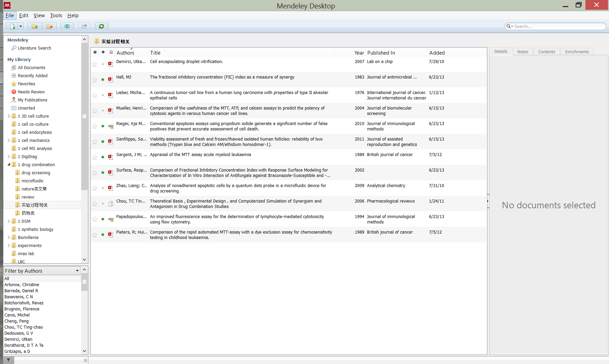Expand the 1 cell mechanics folder
The width and height of the screenshot is (609, 364).
pyautogui.click(x=9, y=141)
